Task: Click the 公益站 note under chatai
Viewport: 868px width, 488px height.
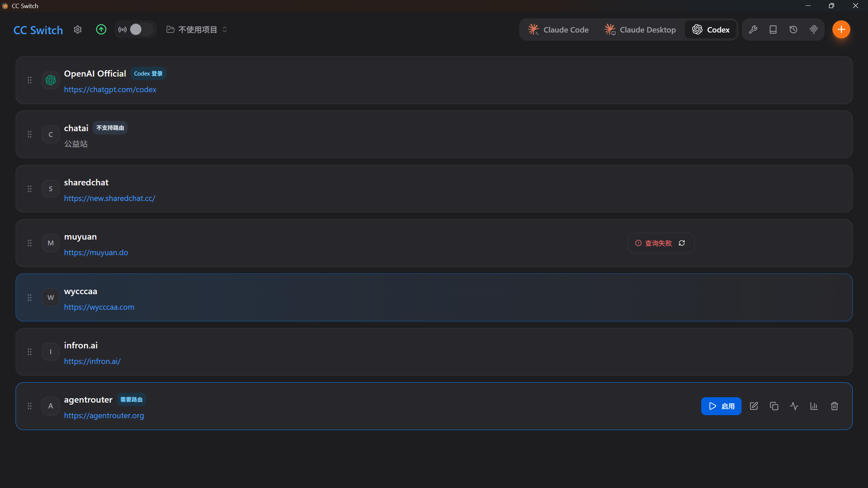Action: (x=76, y=144)
